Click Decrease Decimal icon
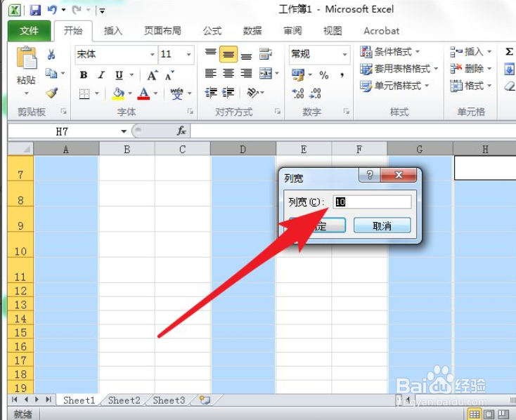This screenshot has height=420, width=516. 315,93
